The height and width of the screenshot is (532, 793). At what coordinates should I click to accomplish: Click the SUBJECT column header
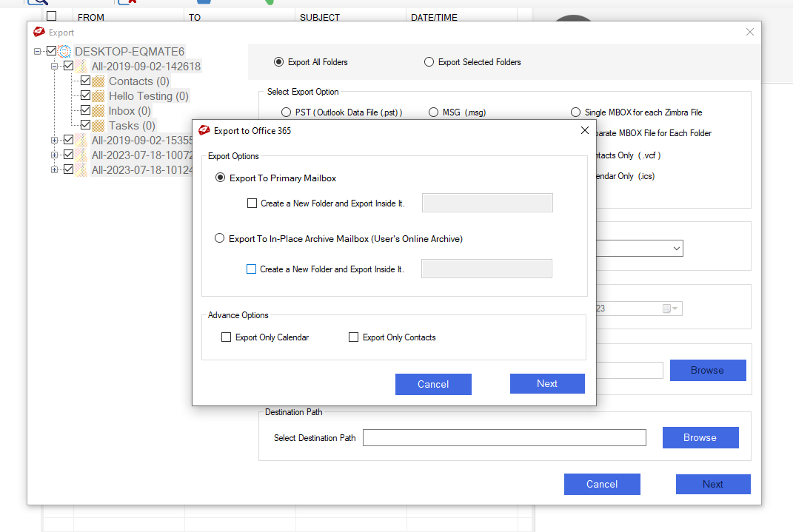pyautogui.click(x=320, y=17)
